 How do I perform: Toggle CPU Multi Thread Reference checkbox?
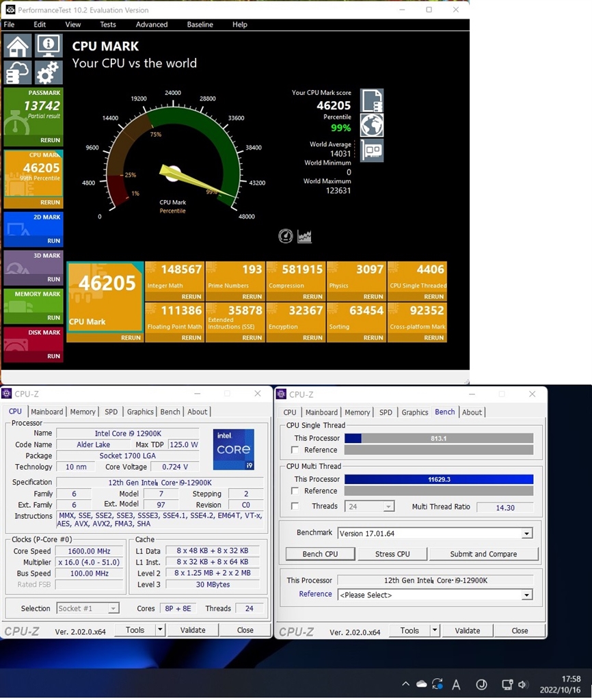[x=295, y=491]
